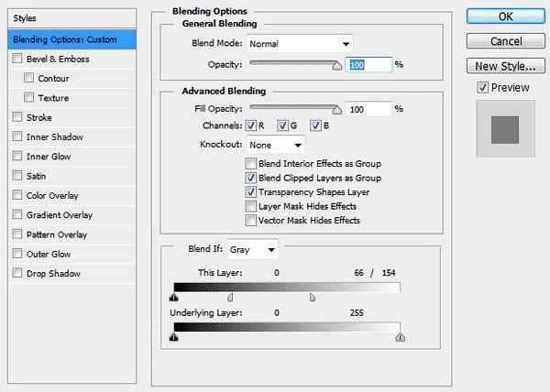Turn on Drop Shadow checkbox
Screen dimensions: 550x392
point(17,273)
